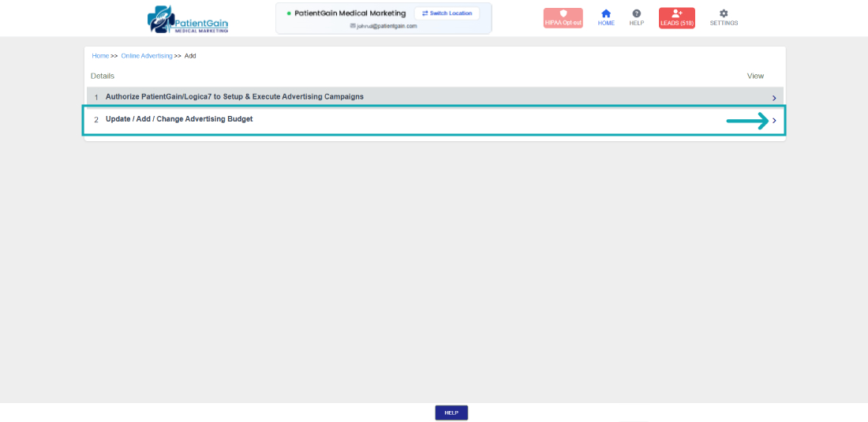Click the View column header

755,77
